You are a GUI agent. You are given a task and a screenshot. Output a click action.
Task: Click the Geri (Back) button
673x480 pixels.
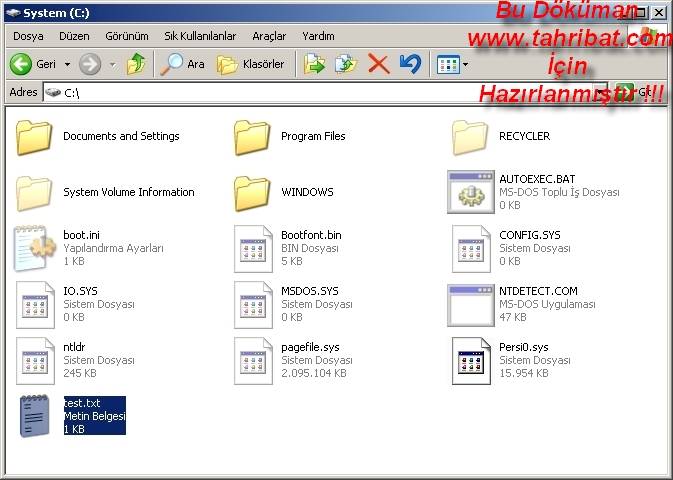point(33,64)
